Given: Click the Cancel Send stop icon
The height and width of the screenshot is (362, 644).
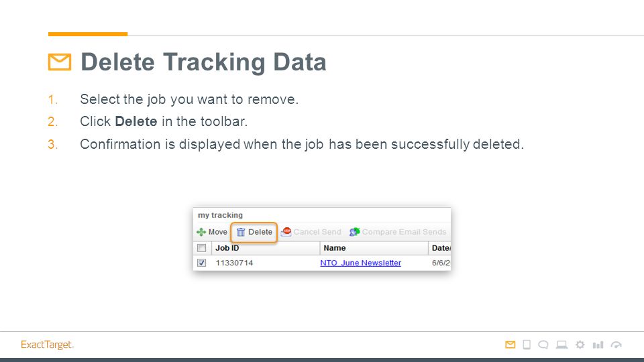Looking at the screenshot, I should 286,232.
